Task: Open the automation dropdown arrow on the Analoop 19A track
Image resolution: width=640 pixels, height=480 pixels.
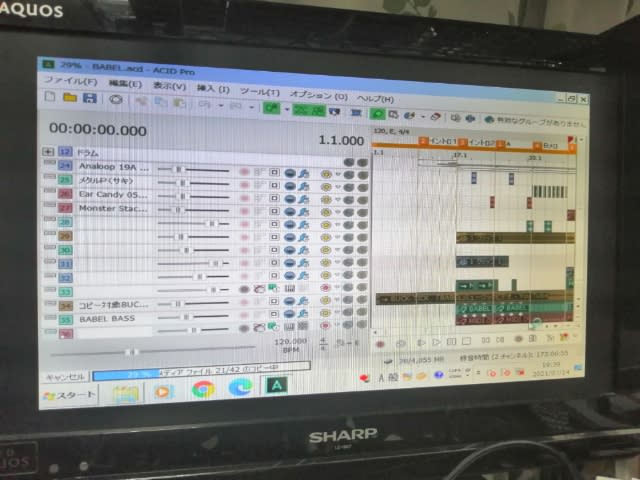Action: 338,174
